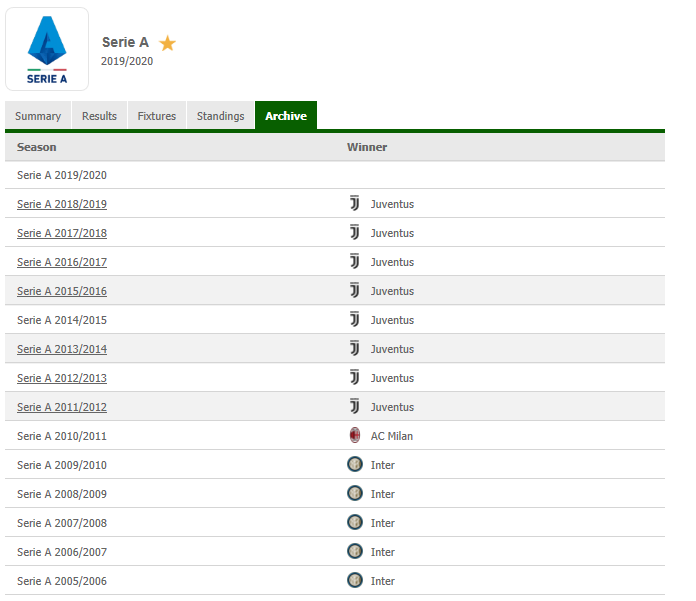Click Inter crest in 2005/2006 row
The height and width of the screenshot is (601, 696).
pos(355,580)
